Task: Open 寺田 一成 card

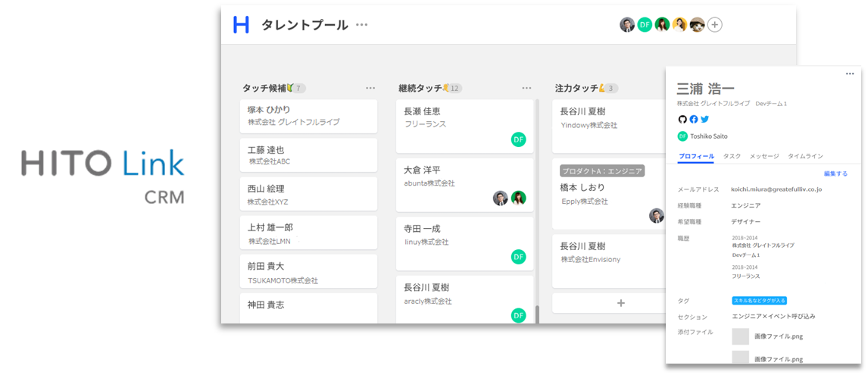Action: click(x=464, y=244)
